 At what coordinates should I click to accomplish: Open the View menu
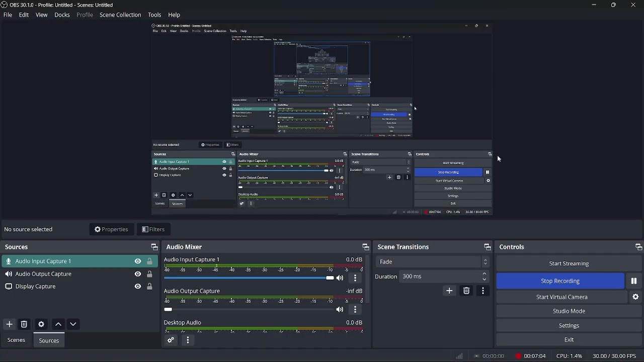[x=41, y=15]
